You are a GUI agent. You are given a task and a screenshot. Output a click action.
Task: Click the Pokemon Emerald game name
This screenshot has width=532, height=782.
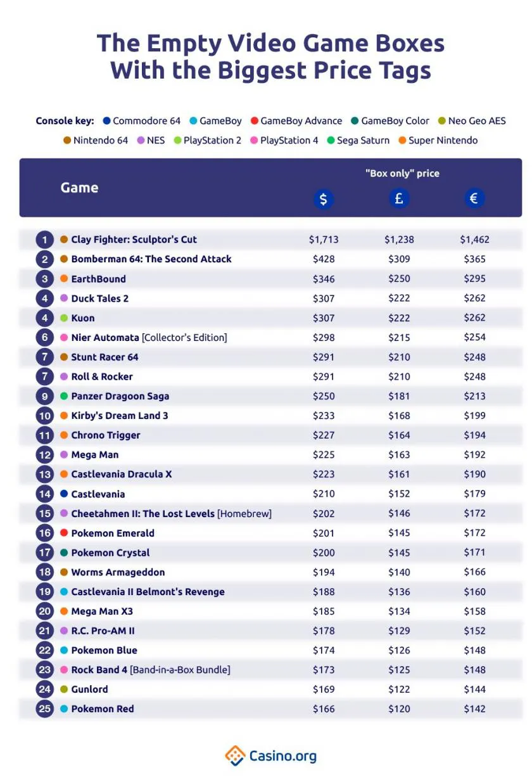113,533
